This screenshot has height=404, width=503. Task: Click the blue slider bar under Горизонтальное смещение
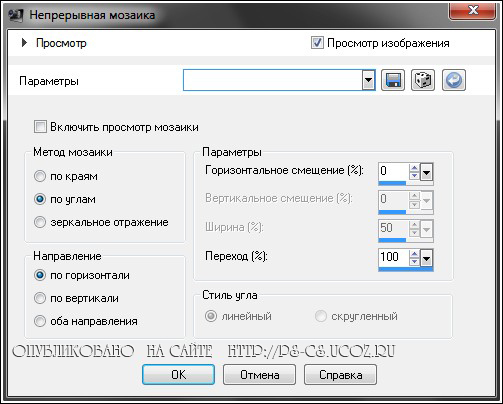tap(392, 183)
